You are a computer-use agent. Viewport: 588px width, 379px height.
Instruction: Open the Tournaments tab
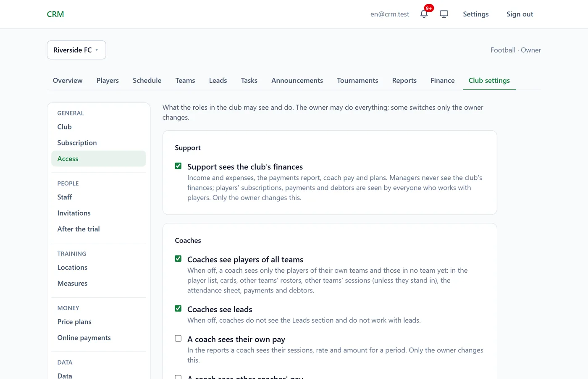click(357, 80)
